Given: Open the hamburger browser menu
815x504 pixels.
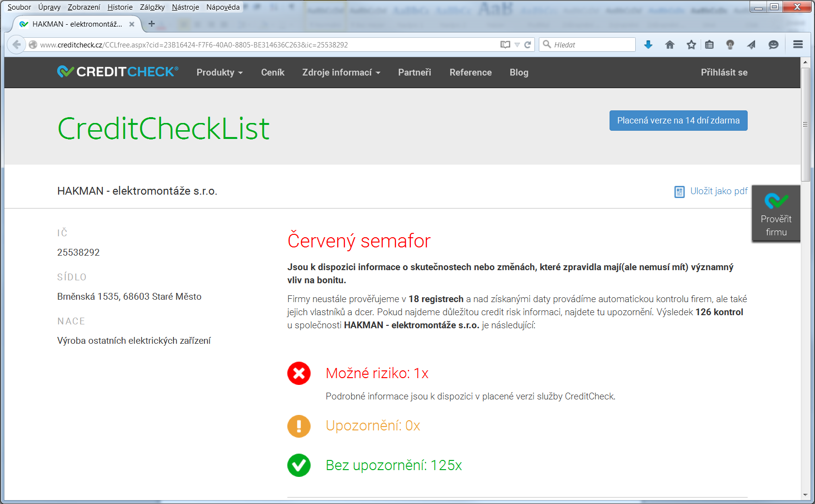Looking at the screenshot, I should point(798,45).
